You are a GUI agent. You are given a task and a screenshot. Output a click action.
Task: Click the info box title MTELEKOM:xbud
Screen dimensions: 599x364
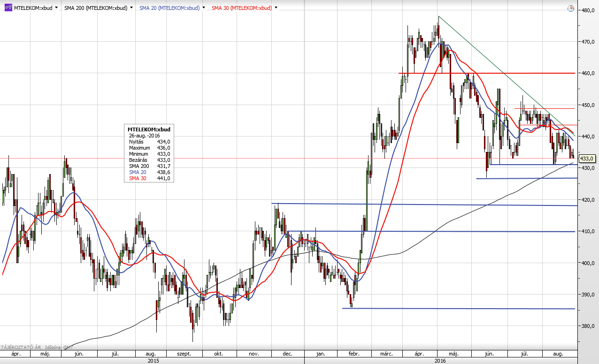tap(149, 129)
